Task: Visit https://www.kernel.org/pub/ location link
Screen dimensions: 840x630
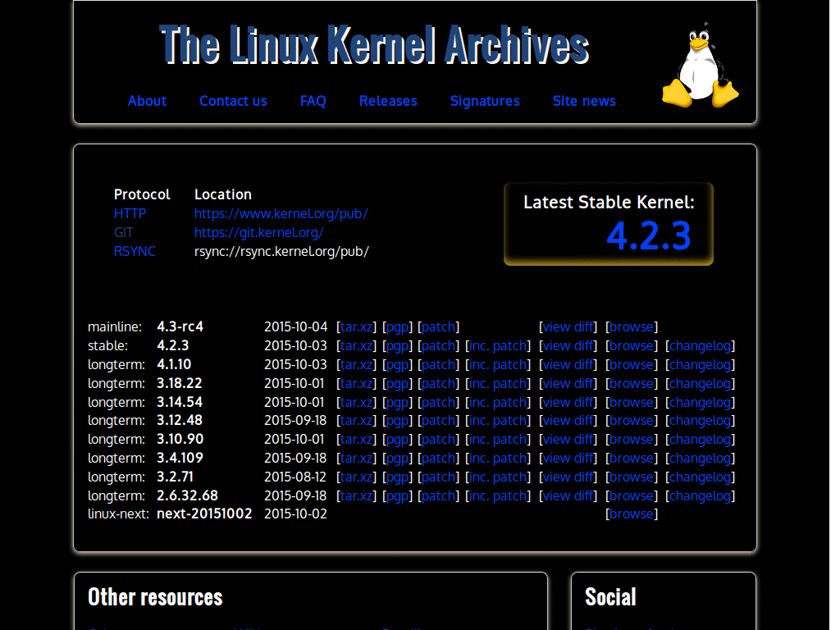Action: click(x=281, y=213)
